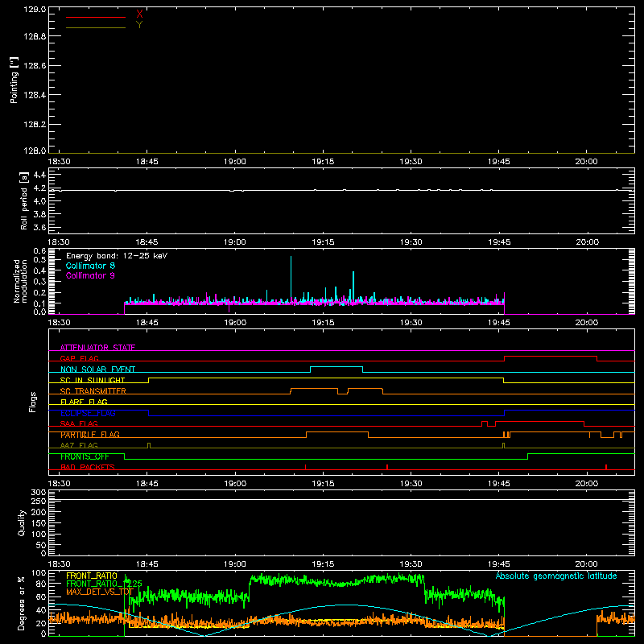Click the Quality axis title

[x=22, y=522]
